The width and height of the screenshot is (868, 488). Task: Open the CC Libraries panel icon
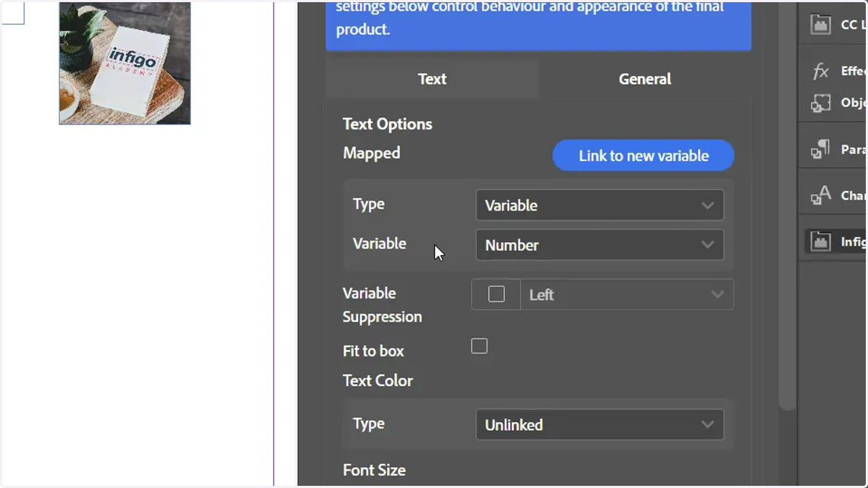point(820,25)
